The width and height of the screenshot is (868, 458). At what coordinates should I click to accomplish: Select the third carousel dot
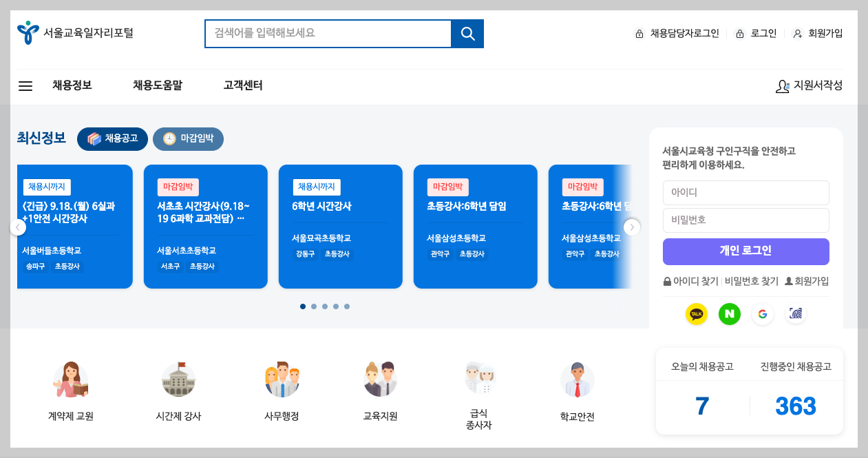324,306
